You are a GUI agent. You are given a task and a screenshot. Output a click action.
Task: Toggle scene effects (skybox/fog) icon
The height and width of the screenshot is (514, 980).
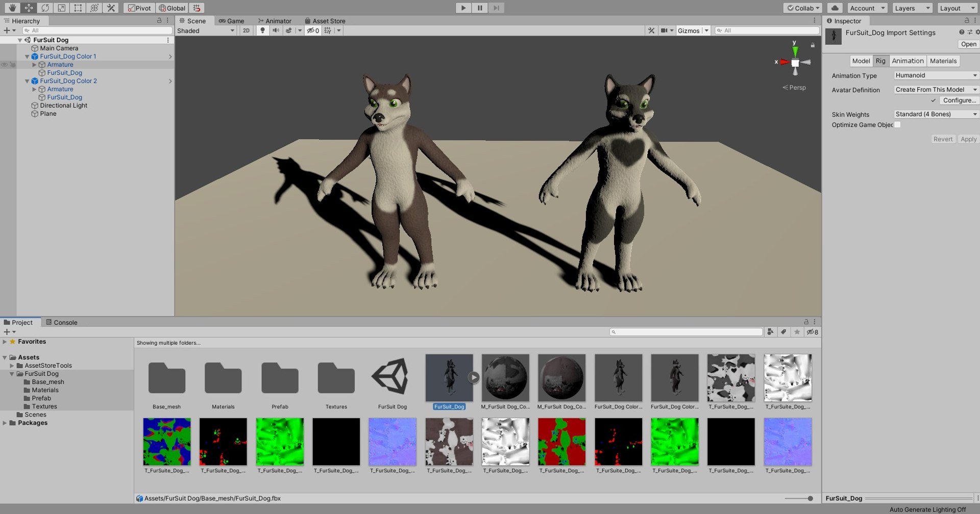(x=289, y=31)
